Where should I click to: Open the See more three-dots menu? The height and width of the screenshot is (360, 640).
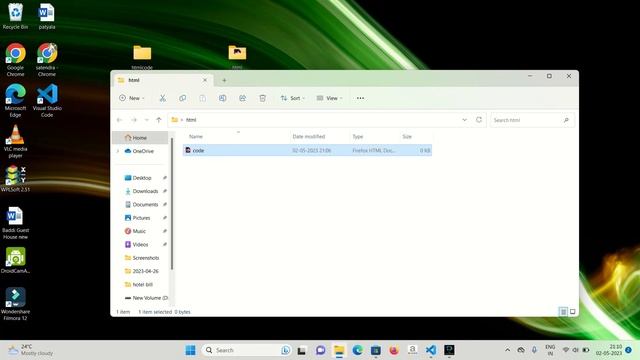[360, 98]
